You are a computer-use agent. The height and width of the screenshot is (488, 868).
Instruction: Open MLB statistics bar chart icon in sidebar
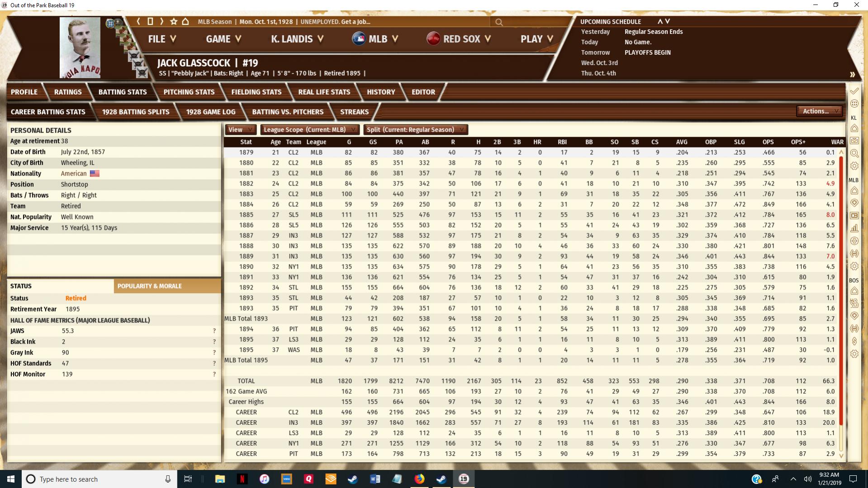click(854, 228)
